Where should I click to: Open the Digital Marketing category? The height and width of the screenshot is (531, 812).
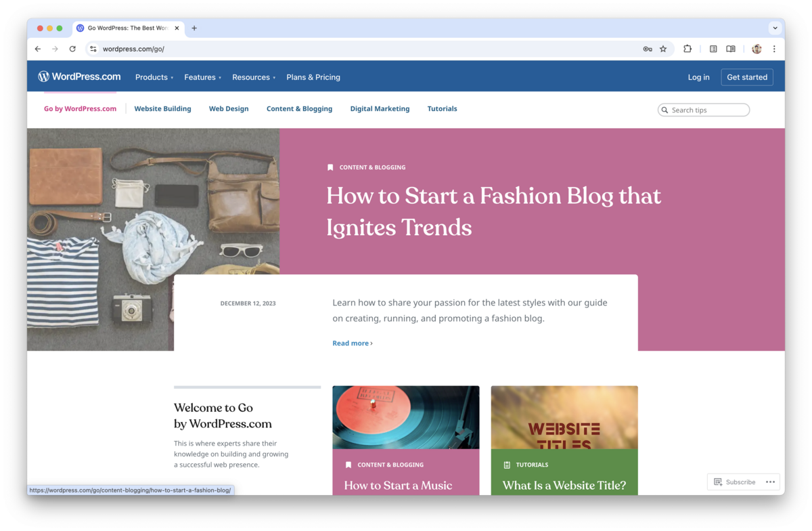tap(380, 108)
